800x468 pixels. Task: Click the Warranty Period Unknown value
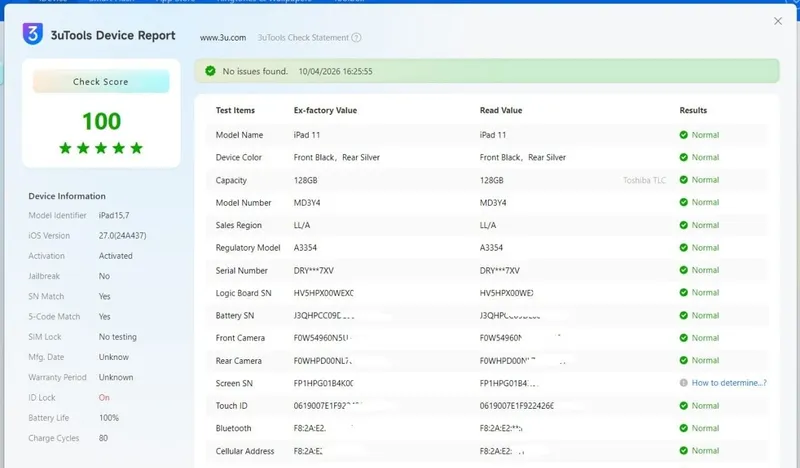click(x=116, y=377)
